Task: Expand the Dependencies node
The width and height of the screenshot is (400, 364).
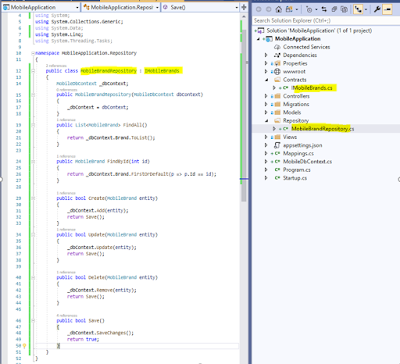Action: (266, 55)
